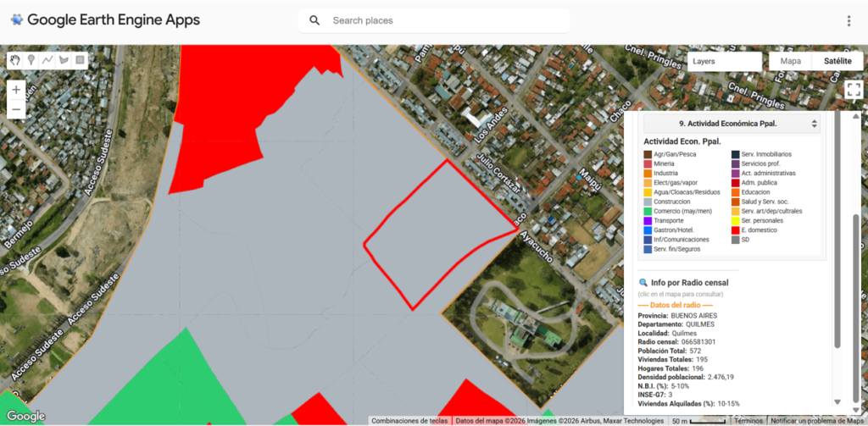The width and height of the screenshot is (868, 426).
Task: Pick the draw polygon shape tool
Action: click(x=64, y=60)
